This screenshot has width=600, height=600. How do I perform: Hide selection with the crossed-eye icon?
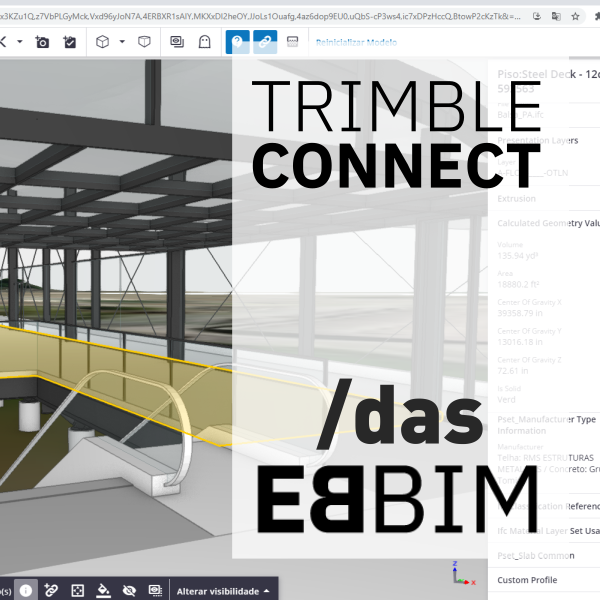click(129, 590)
